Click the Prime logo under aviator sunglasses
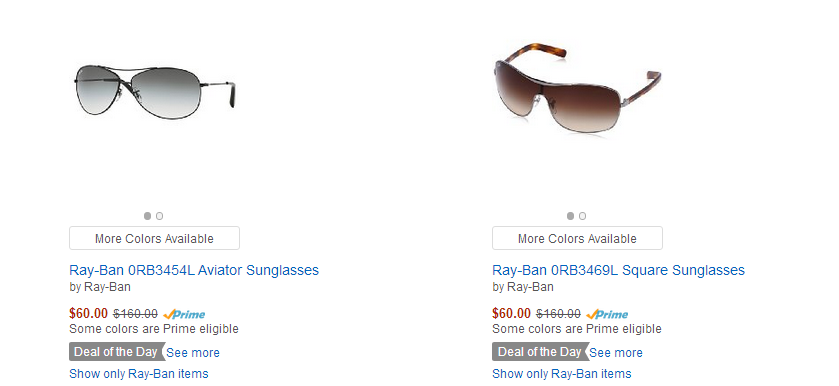The width and height of the screenshot is (839, 386). [x=184, y=314]
